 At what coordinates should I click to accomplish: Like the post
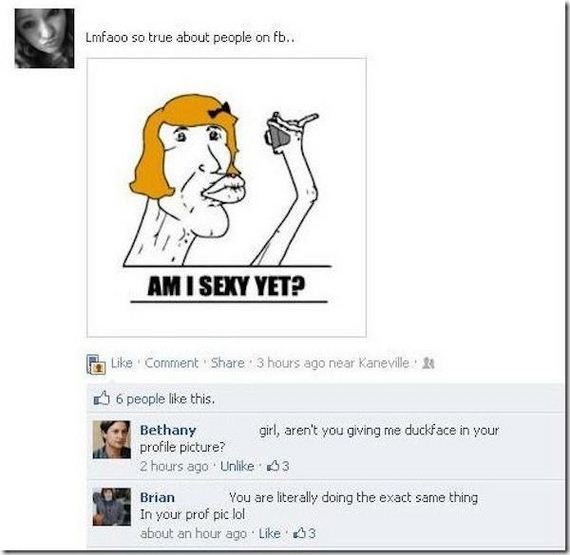click(x=122, y=363)
